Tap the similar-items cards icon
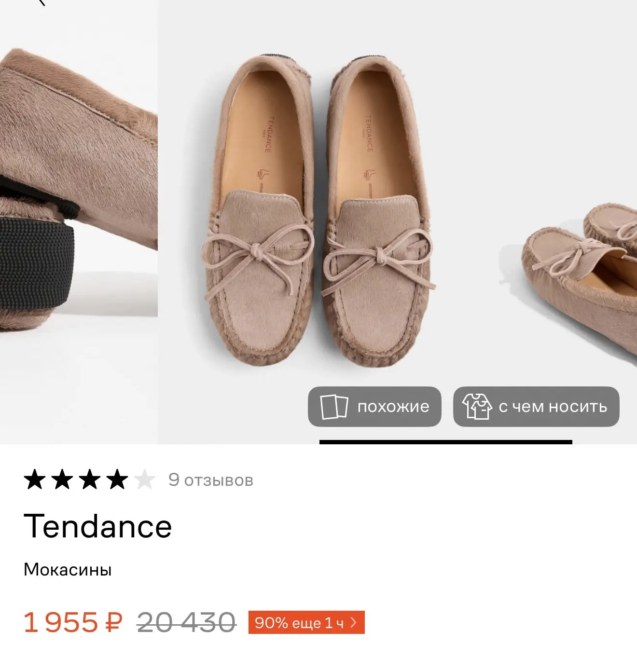The image size is (637, 672). [x=334, y=407]
